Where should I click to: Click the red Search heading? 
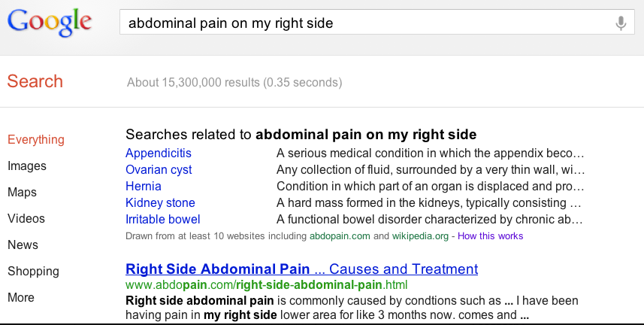(35, 82)
